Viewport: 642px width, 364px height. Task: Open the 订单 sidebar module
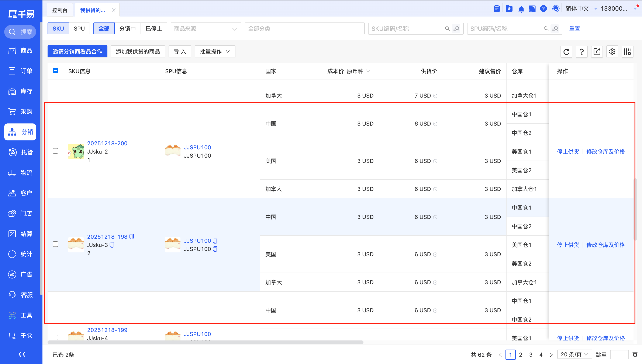click(20, 71)
